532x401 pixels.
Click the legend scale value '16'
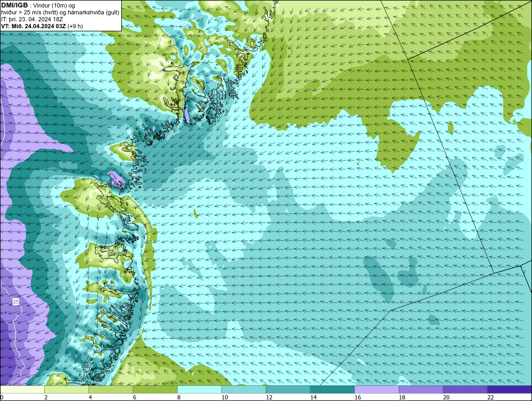click(358, 397)
